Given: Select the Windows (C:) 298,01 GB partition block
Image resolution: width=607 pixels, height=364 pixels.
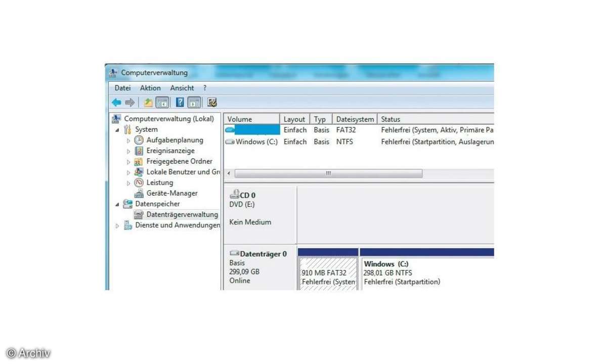Looking at the screenshot, I should tap(427, 273).
